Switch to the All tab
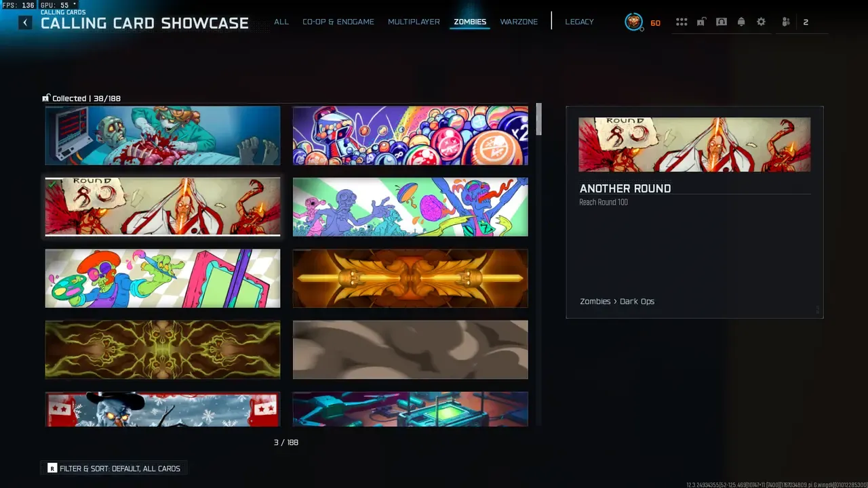868x488 pixels. [x=281, y=22]
